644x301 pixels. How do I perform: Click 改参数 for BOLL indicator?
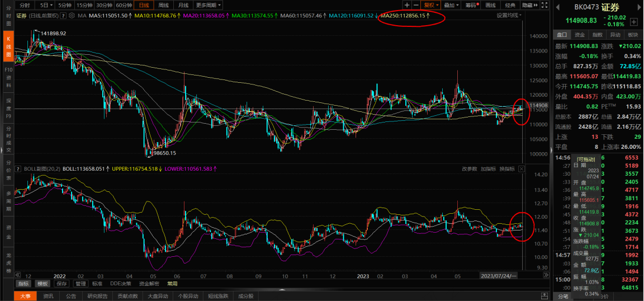coord(469,169)
